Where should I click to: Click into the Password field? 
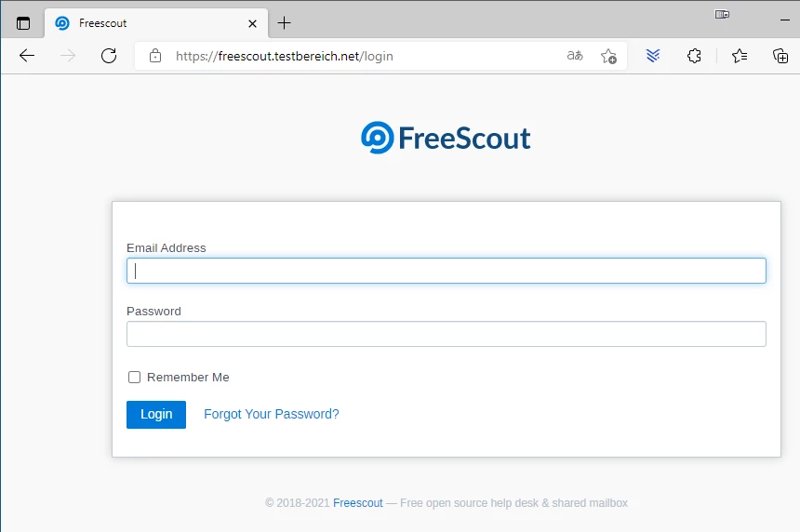tap(447, 334)
